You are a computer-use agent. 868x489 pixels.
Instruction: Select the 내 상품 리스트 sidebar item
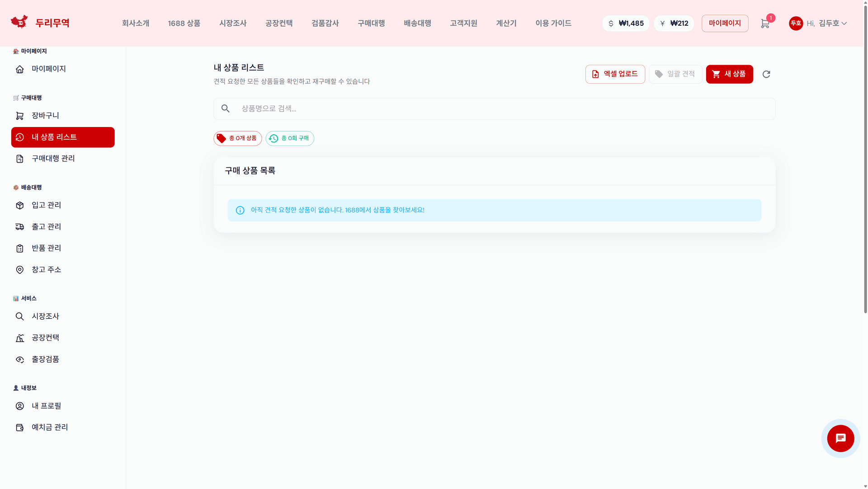click(62, 137)
